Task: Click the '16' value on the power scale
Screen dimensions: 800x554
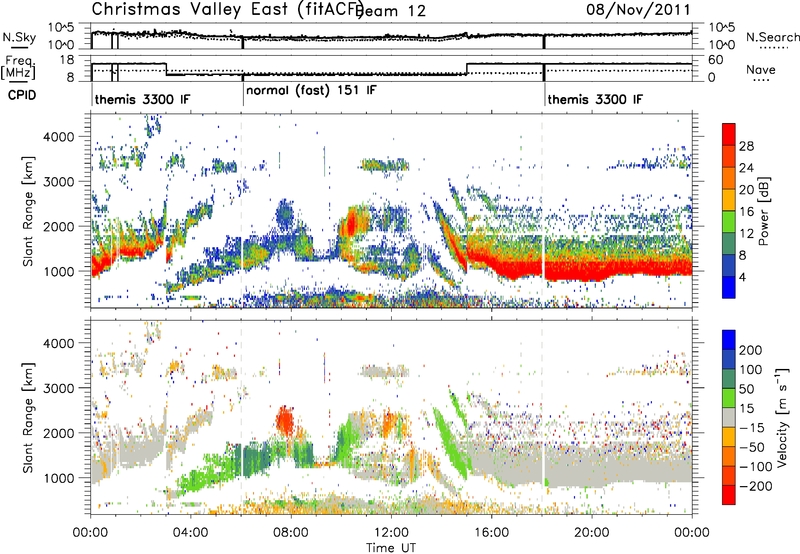Action: coord(746,212)
